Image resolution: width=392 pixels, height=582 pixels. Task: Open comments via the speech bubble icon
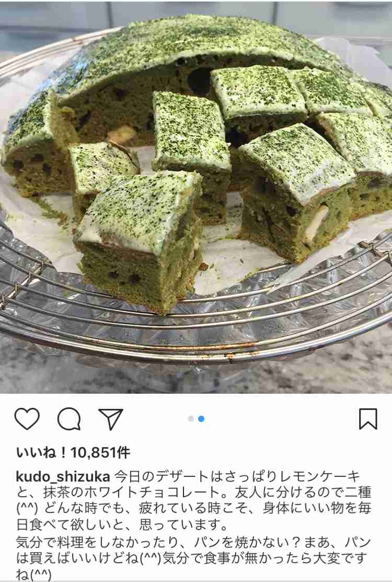69,419
